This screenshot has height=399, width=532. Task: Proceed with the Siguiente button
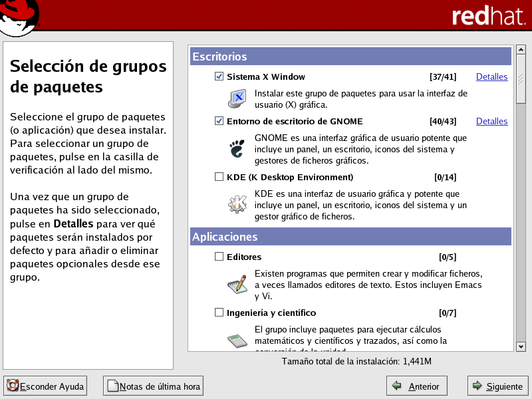pyautogui.click(x=498, y=386)
